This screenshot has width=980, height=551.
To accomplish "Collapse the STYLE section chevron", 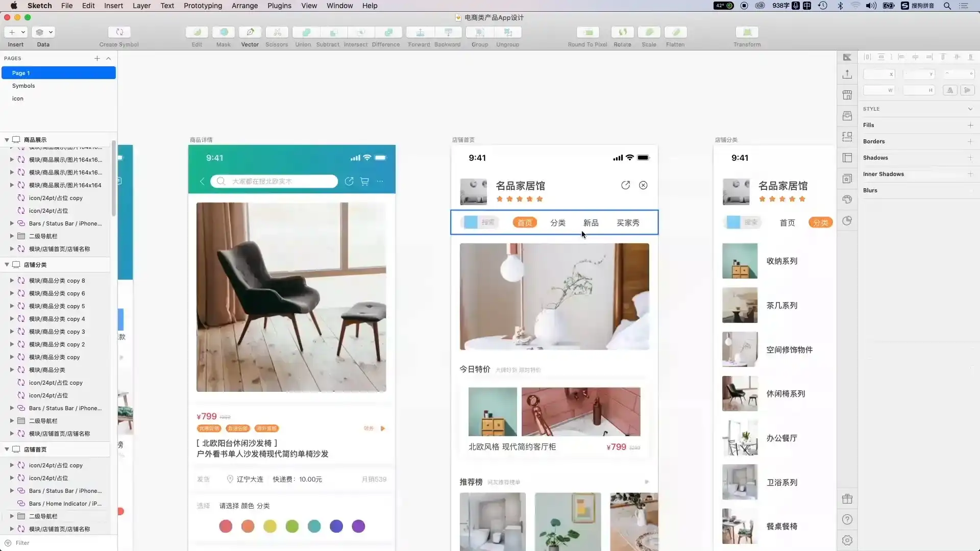I will pos(970,109).
